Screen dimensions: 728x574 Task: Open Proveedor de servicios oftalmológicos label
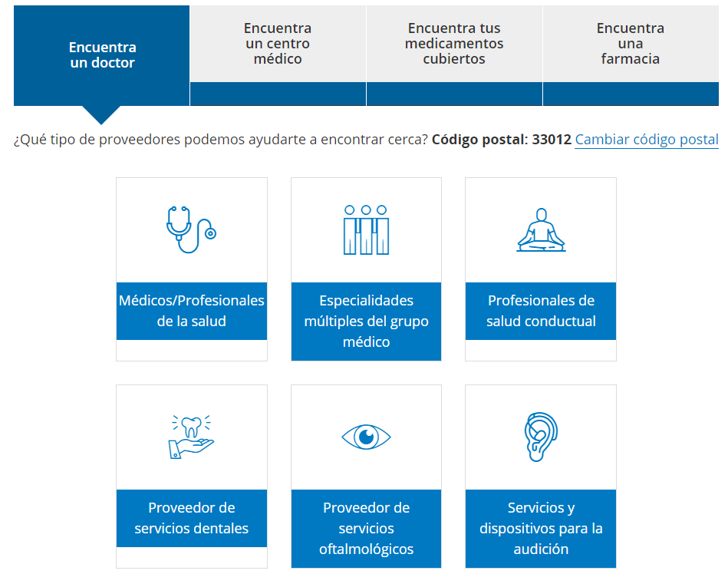[x=366, y=528]
